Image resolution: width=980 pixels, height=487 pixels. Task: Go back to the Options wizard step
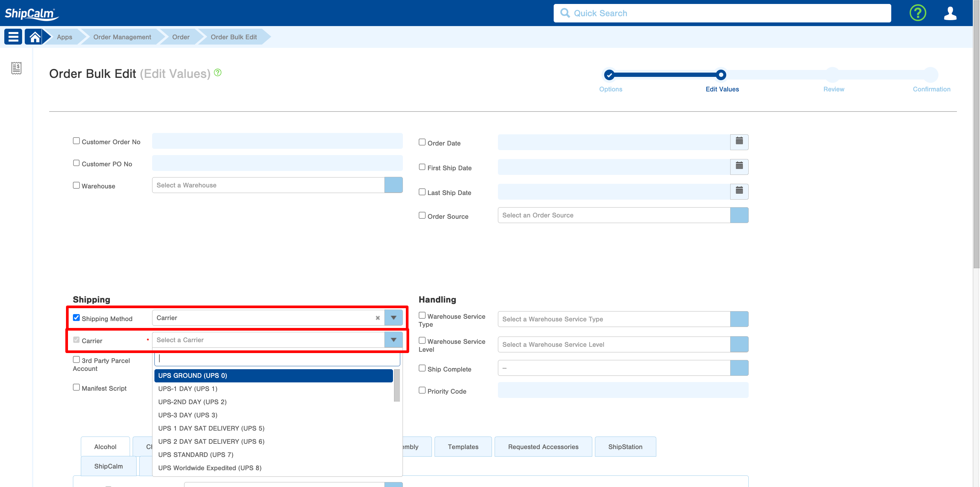609,75
